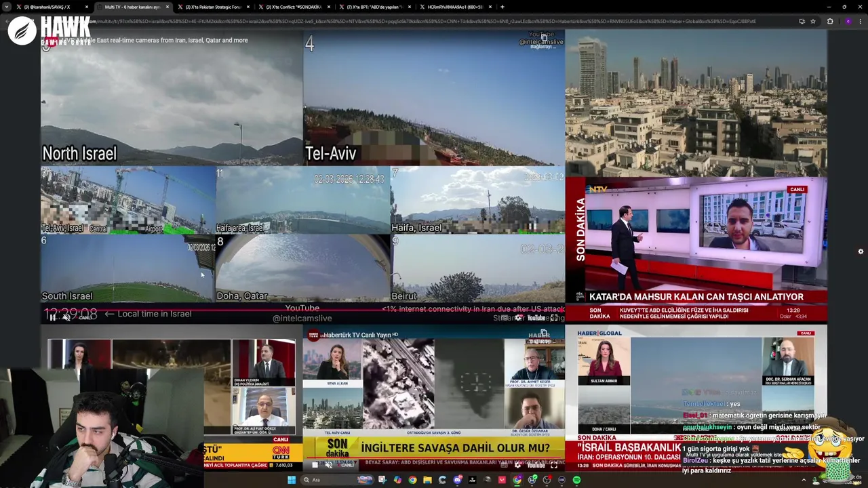The image size is (868, 488).
Task: Click the red progress bar of camera stream
Action: (302, 309)
